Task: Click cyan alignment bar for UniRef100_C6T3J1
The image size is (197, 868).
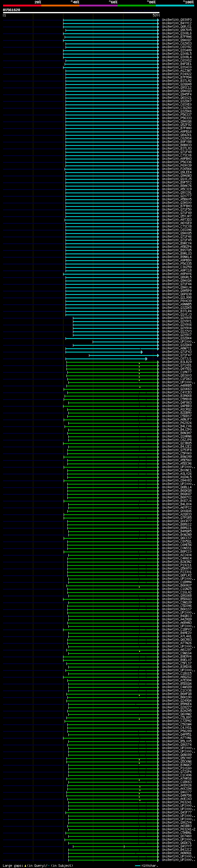Action: click(106, 358)
